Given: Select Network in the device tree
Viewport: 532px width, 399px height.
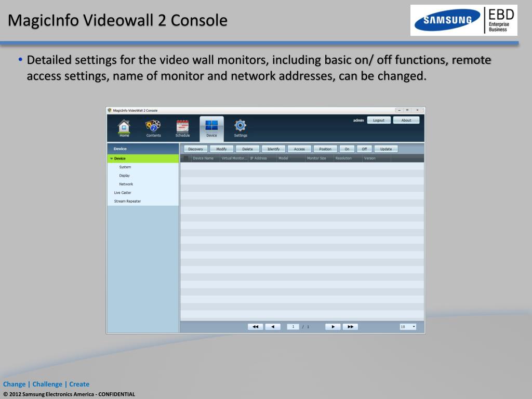Looking at the screenshot, I should pyautogui.click(x=126, y=184).
